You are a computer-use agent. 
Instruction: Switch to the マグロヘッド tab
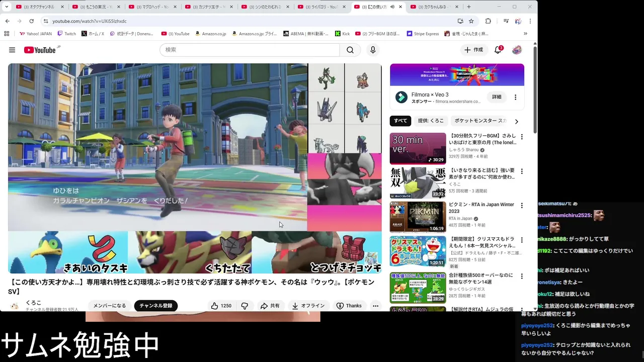[152, 7]
